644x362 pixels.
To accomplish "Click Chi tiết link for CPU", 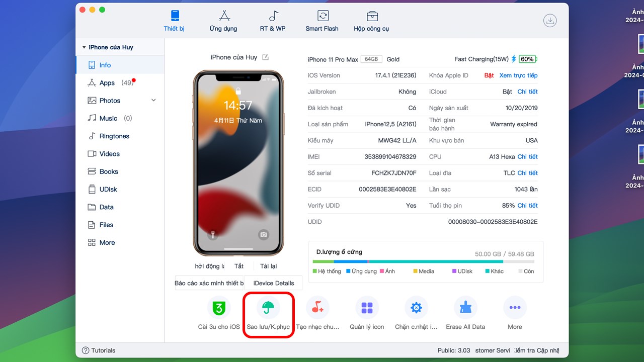I will 527,157.
